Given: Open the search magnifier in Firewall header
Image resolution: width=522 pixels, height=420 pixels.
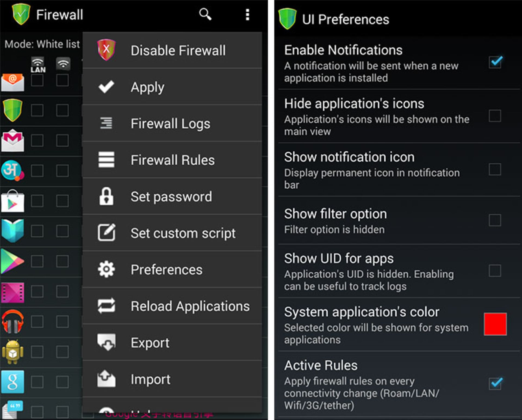Looking at the screenshot, I should (x=205, y=14).
